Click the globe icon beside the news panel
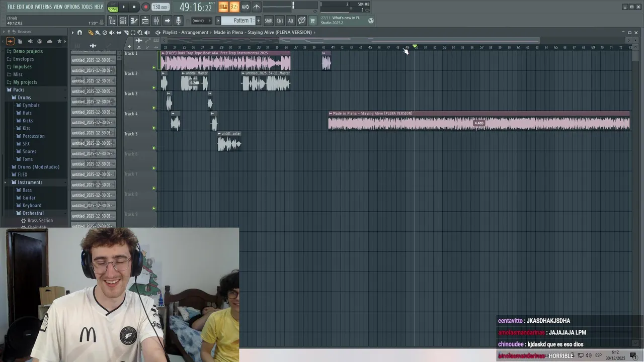Viewport: 644px width, 362px height. coord(371,21)
